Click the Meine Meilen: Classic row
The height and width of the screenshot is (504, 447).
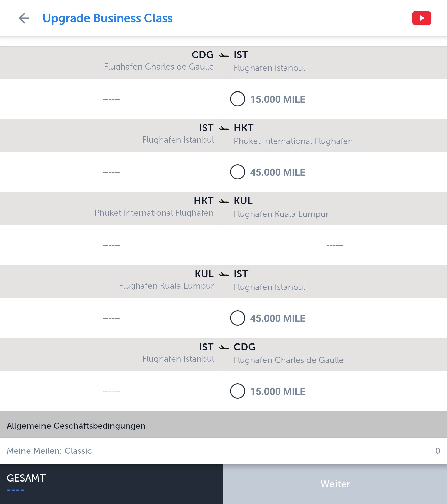tap(223, 451)
